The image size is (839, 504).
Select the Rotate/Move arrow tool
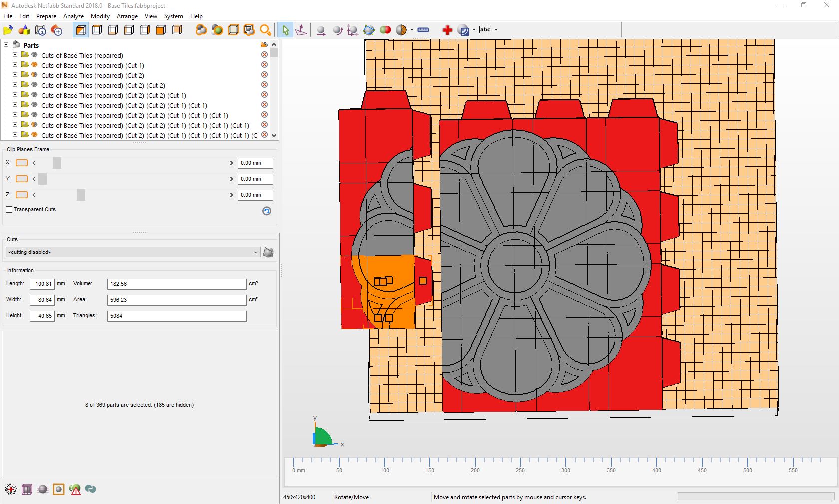pos(285,30)
